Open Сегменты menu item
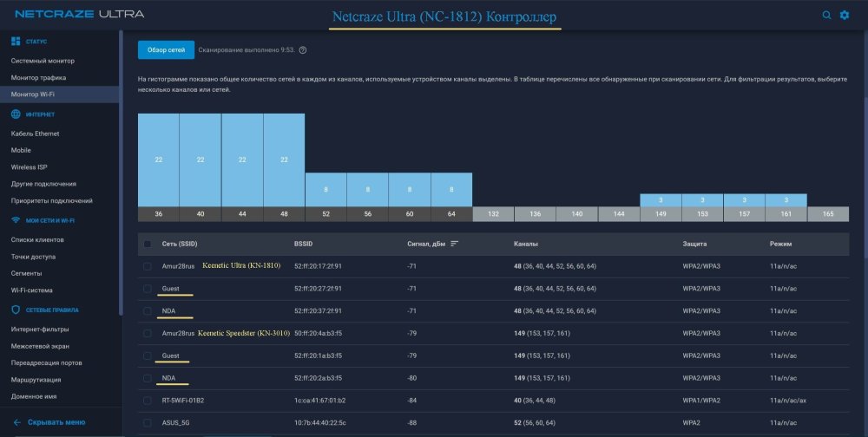868x437 pixels. (26, 273)
